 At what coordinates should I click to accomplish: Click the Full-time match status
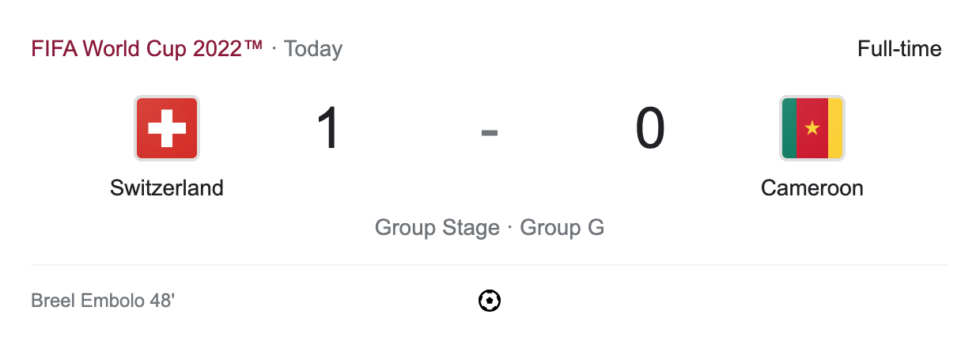click(x=899, y=49)
